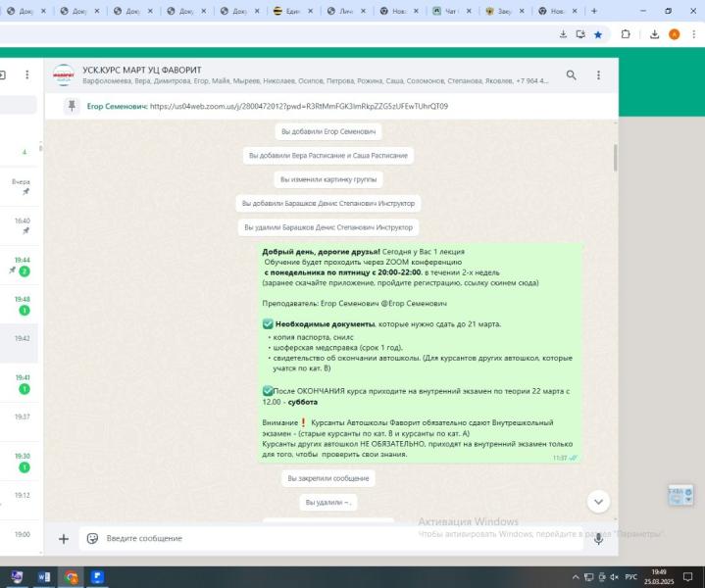Viewport: 705px width, 588px height.
Task: Click the pin icon of pinned message
Action: click(x=72, y=106)
